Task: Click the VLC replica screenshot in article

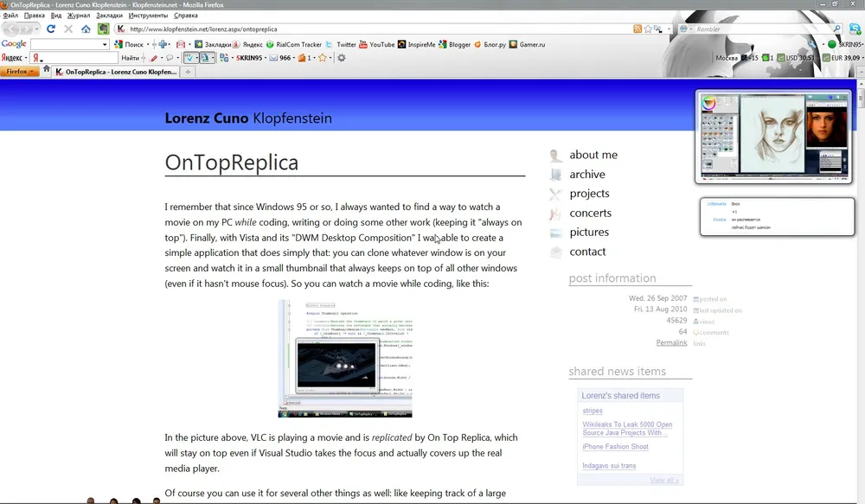Action: coord(345,359)
